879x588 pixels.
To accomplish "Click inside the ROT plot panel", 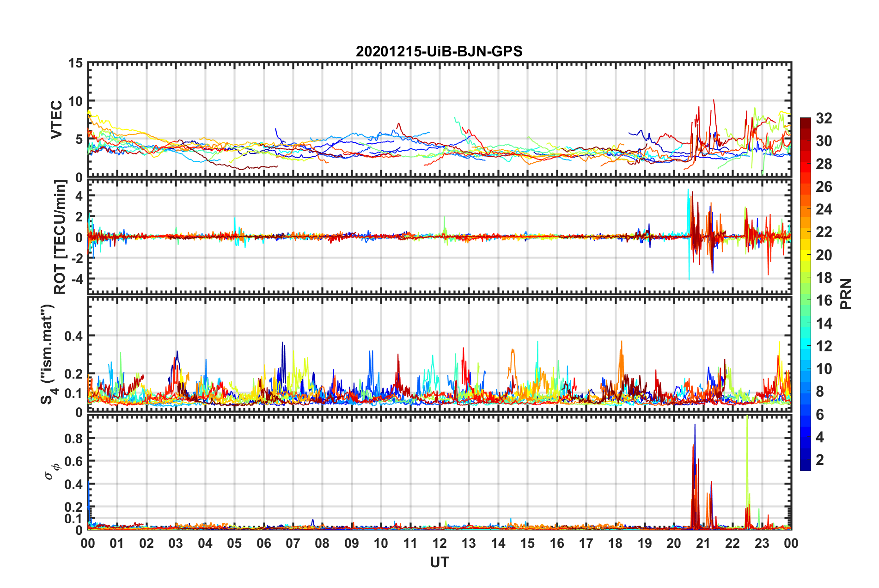I will click(439, 237).
